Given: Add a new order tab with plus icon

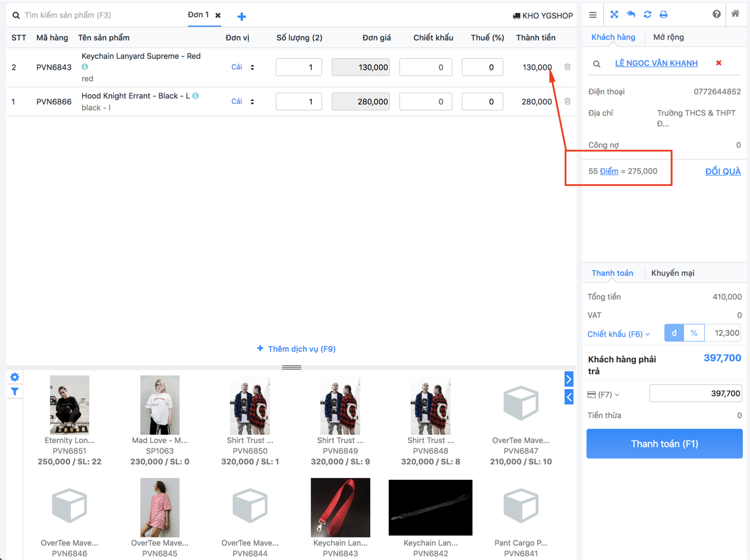Looking at the screenshot, I should (241, 17).
